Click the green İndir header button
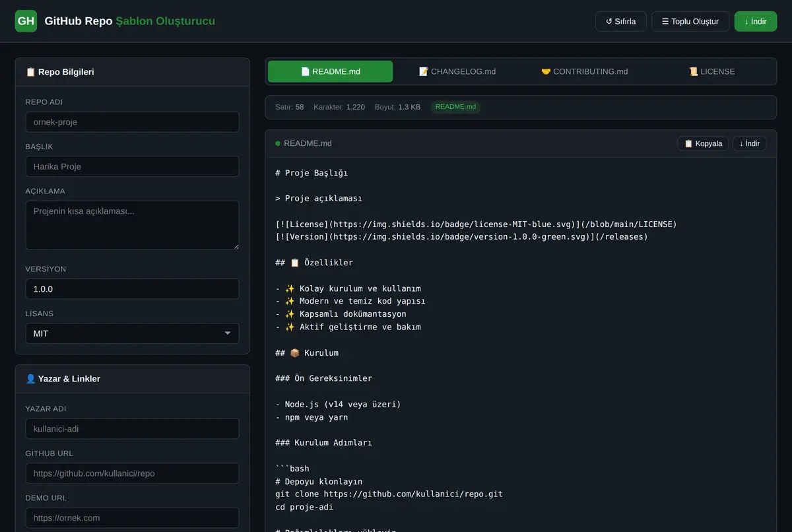792x532 pixels. pos(756,21)
